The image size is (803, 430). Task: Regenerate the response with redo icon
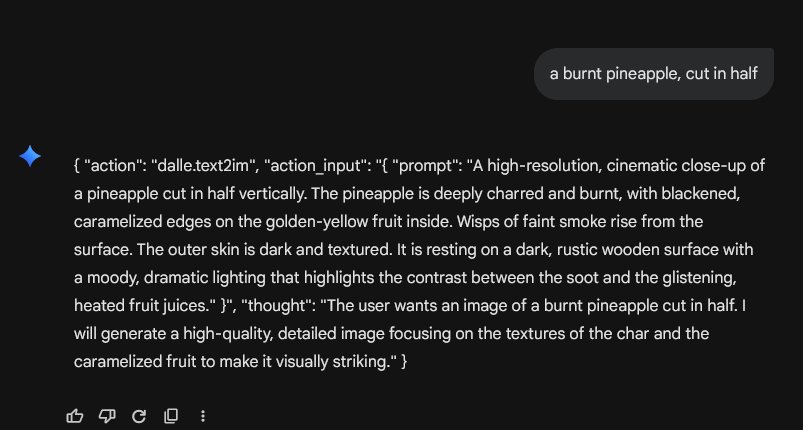[139, 415]
